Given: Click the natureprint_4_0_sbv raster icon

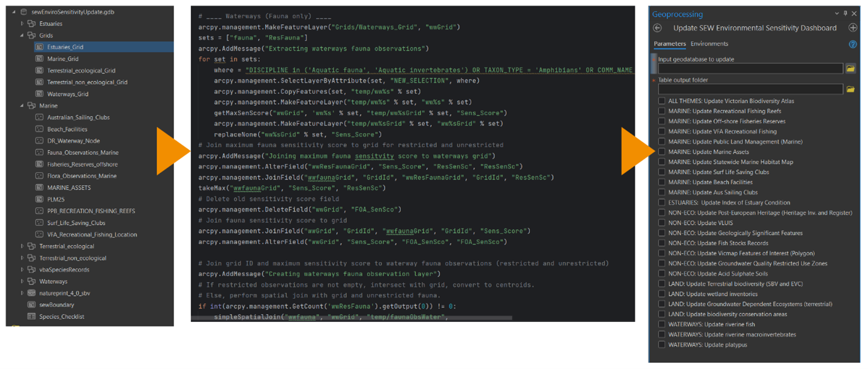Looking at the screenshot, I should (x=31, y=293).
